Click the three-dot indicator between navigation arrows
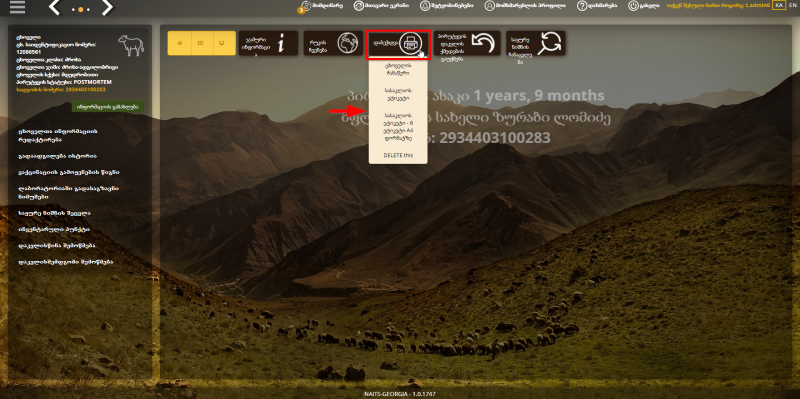Image resolution: width=800 pixels, height=399 pixels. click(x=81, y=9)
